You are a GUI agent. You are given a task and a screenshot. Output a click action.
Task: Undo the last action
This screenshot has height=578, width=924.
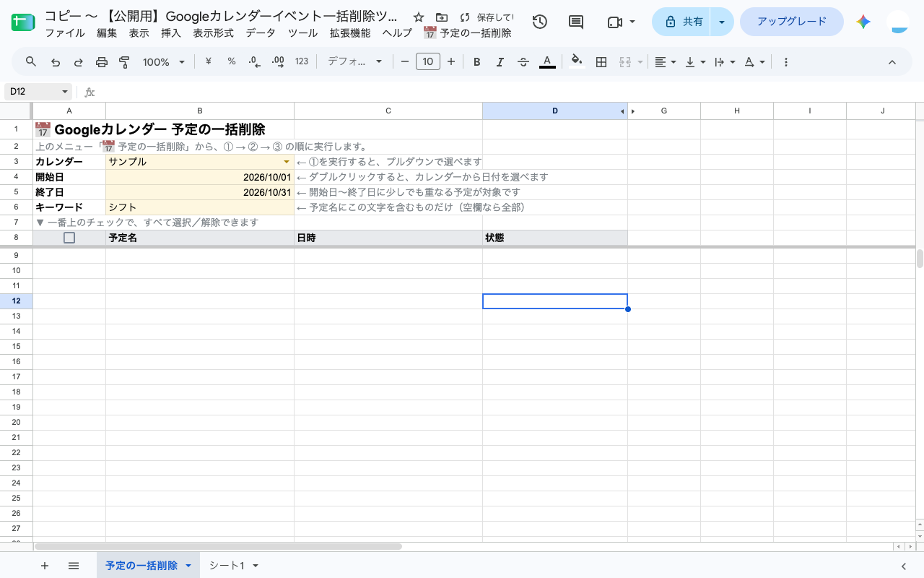click(56, 62)
